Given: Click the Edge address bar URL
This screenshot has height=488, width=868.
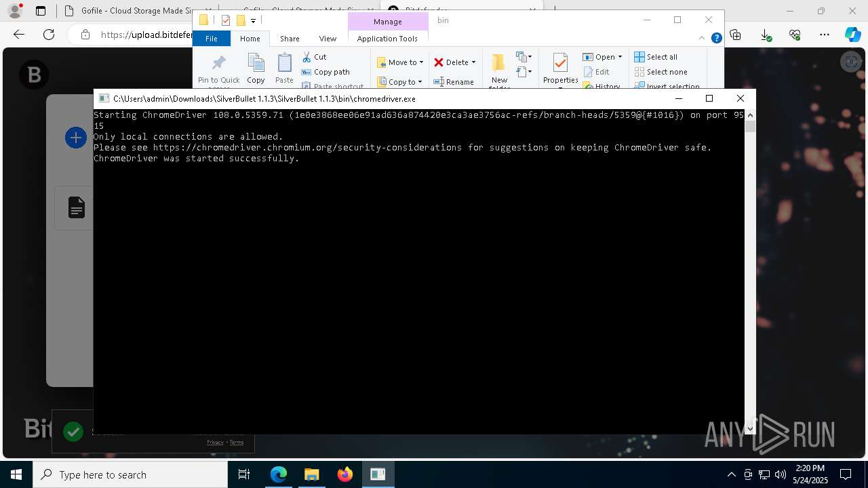Looking at the screenshot, I should point(146,35).
